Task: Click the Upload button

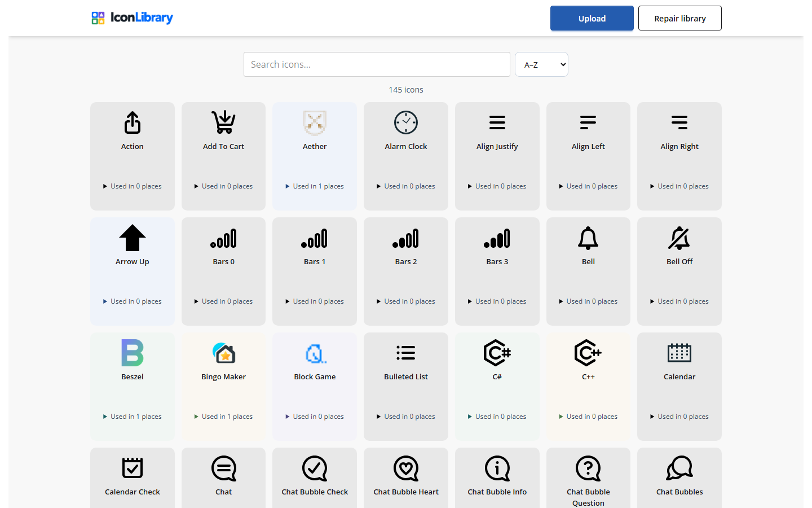Action: pyautogui.click(x=592, y=18)
